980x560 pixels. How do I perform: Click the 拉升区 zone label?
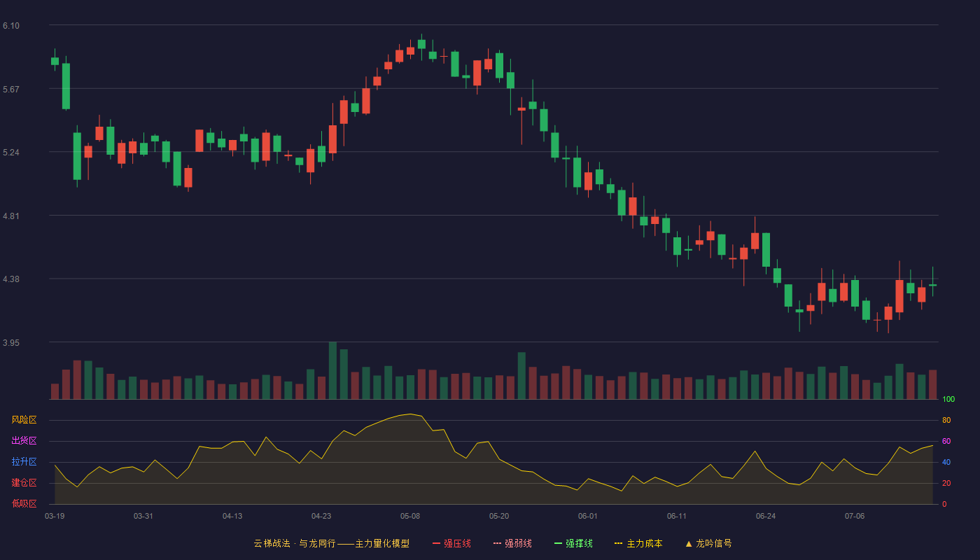pos(24,462)
